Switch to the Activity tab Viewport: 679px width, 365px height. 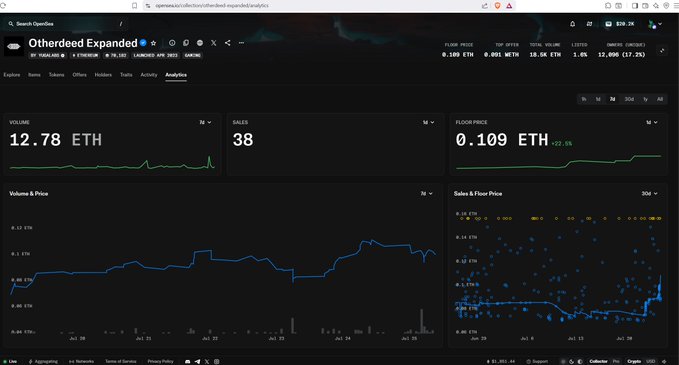coord(149,75)
